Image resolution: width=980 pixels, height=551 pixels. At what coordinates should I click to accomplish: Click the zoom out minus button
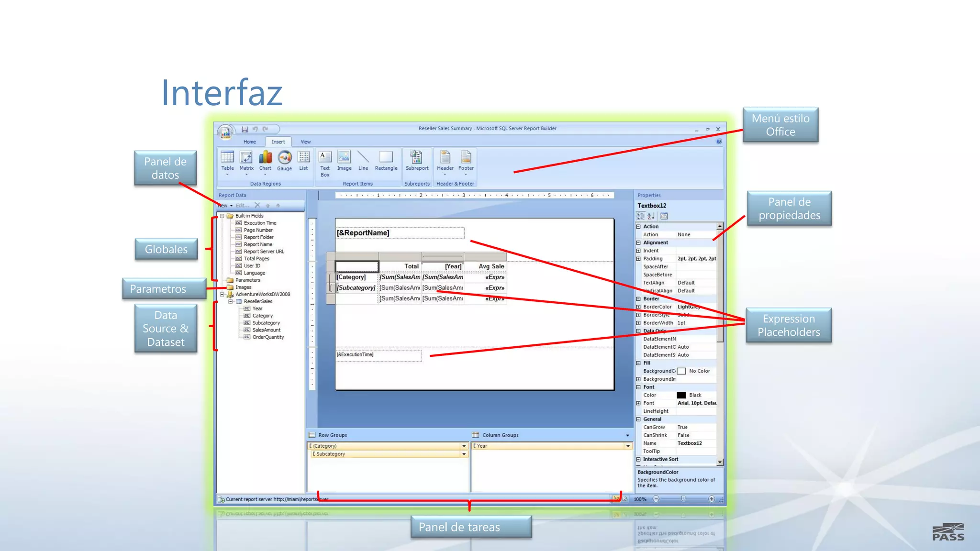point(656,499)
